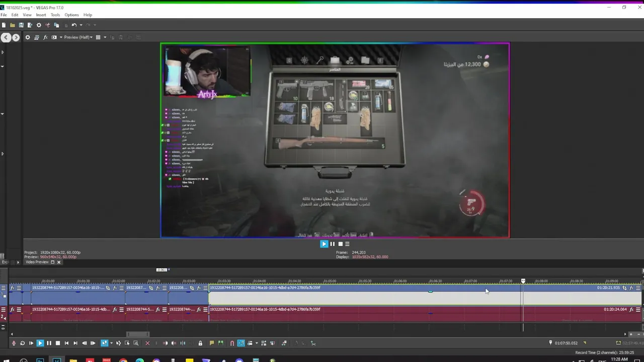Open Auto Ripple mode dropdown arrow
This screenshot has width=644, height=362.
257,343
